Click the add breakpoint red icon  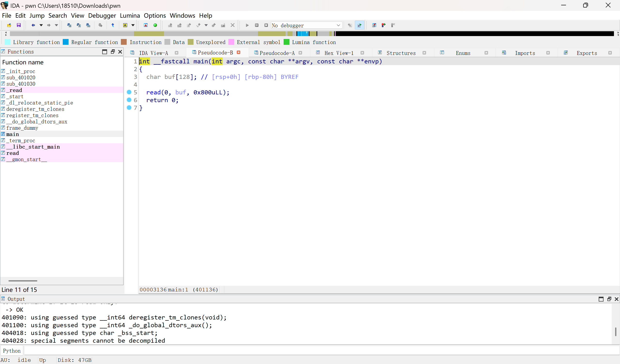(x=384, y=25)
